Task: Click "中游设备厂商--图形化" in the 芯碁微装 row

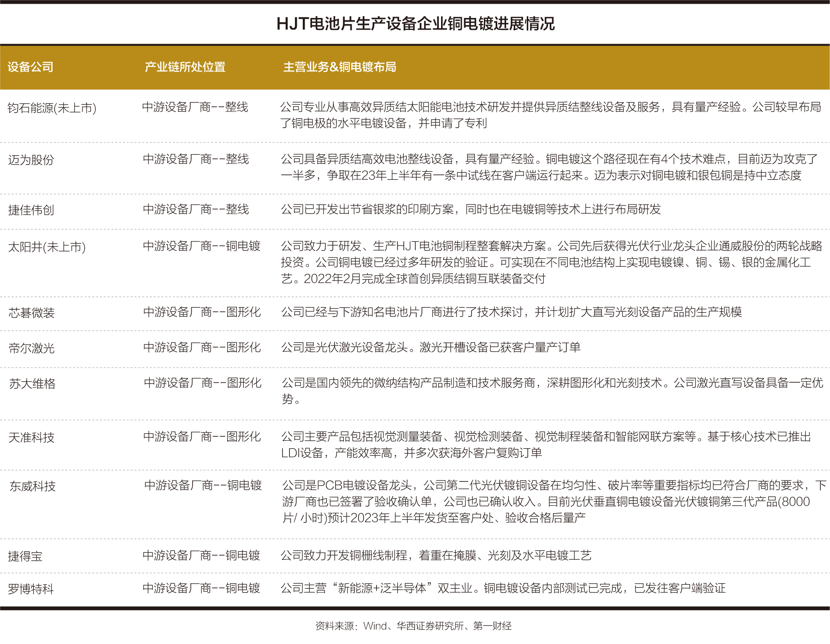Action: [x=202, y=312]
